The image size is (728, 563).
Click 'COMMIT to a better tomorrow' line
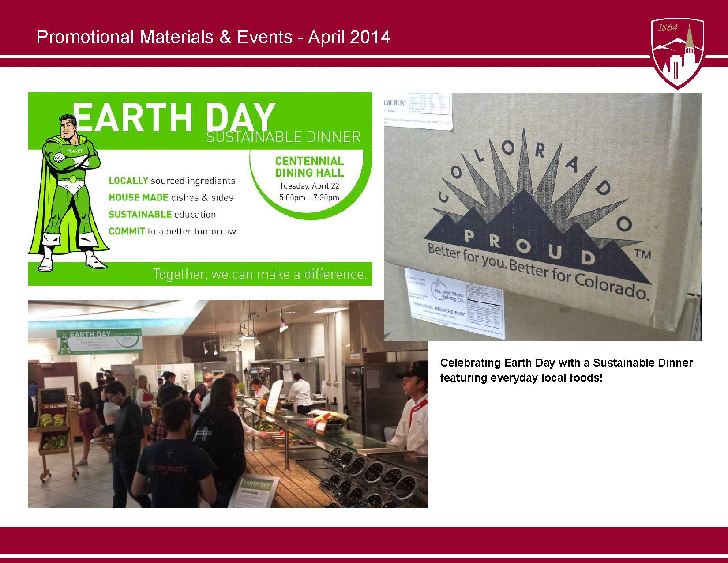click(x=173, y=231)
